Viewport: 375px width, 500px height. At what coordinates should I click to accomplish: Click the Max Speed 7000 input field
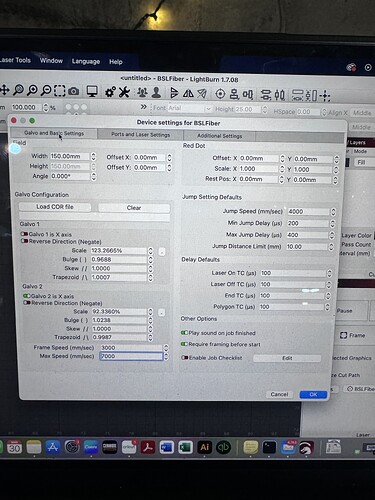pyautogui.click(x=131, y=356)
